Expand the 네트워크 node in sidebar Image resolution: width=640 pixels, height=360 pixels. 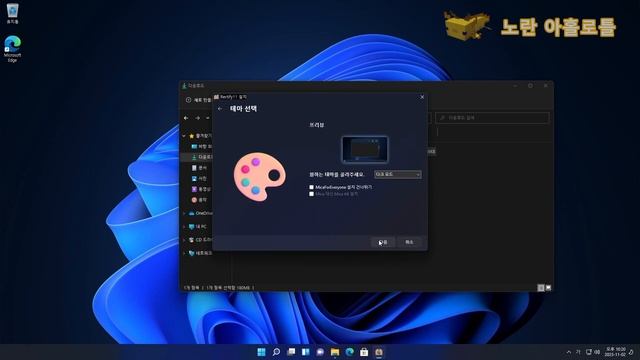tap(184, 253)
